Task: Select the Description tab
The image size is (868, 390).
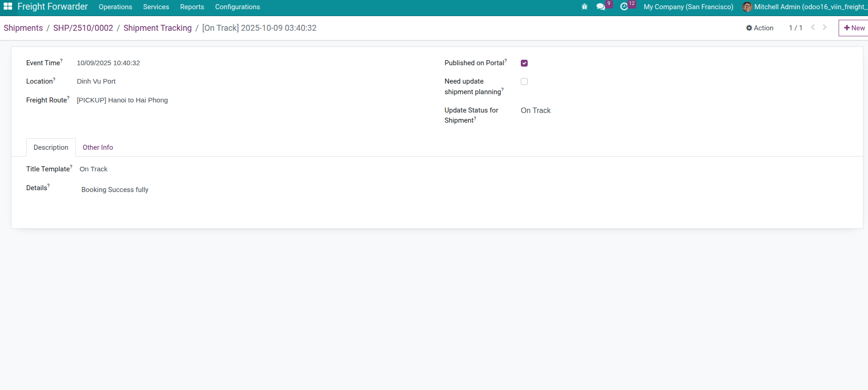Action: click(51, 147)
